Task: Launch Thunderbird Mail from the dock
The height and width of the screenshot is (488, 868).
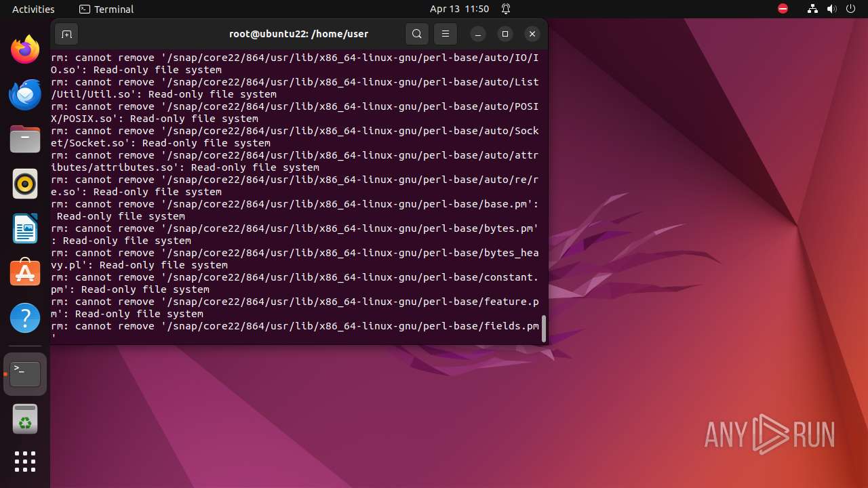Action: [25, 95]
